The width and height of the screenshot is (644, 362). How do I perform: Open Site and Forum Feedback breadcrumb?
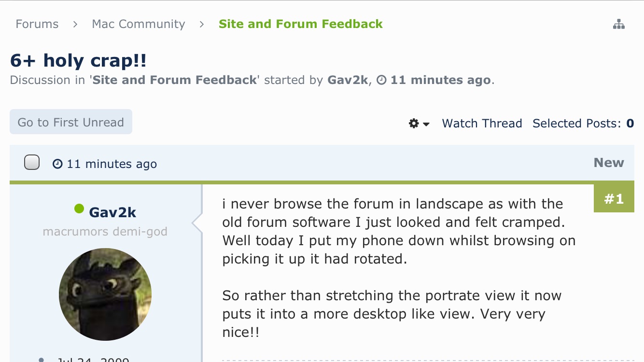[x=301, y=24]
